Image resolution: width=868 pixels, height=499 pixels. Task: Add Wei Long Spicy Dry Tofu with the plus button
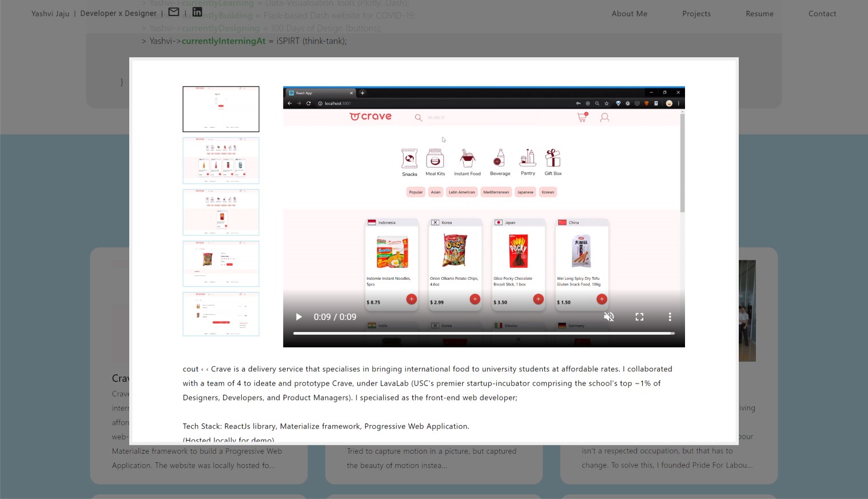pyautogui.click(x=602, y=299)
